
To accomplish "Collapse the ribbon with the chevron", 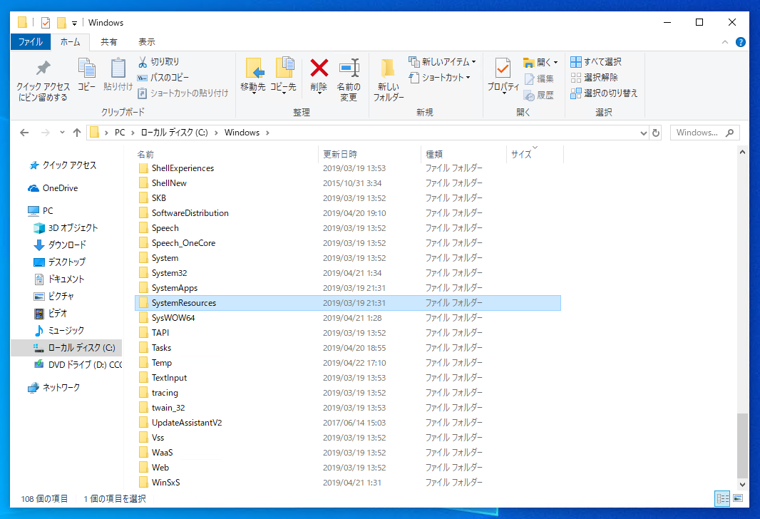I will [725, 42].
